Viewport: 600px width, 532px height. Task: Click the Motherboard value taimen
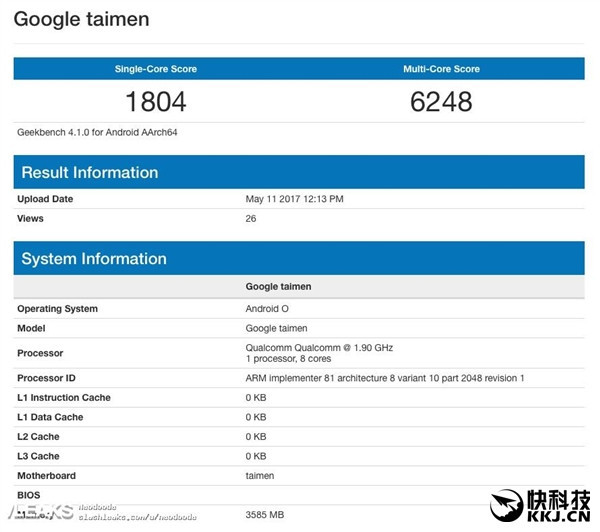click(x=259, y=476)
